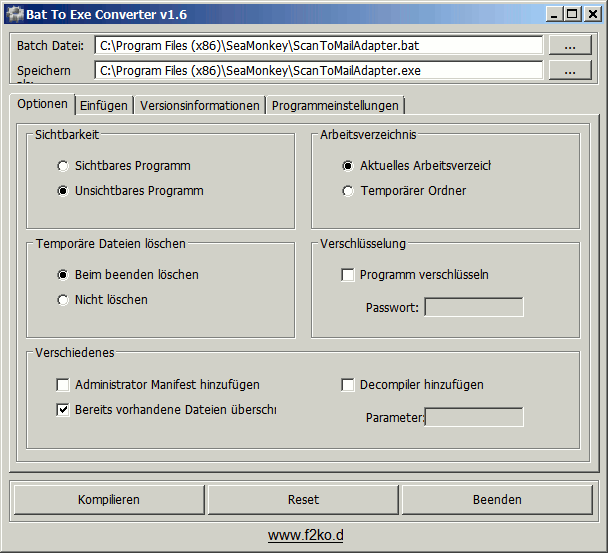Click into the Batch Datei path field
Viewport: 608px width, 553px height.
(318, 46)
